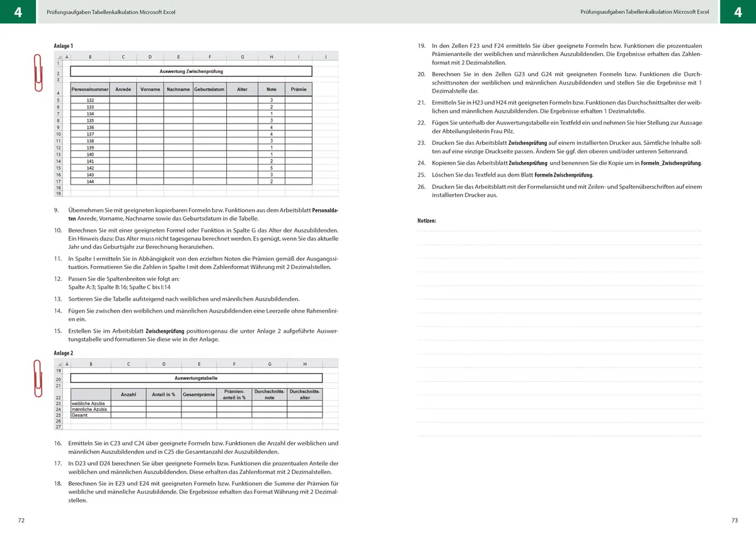Click the 'Notizen:' label

[427, 221]
